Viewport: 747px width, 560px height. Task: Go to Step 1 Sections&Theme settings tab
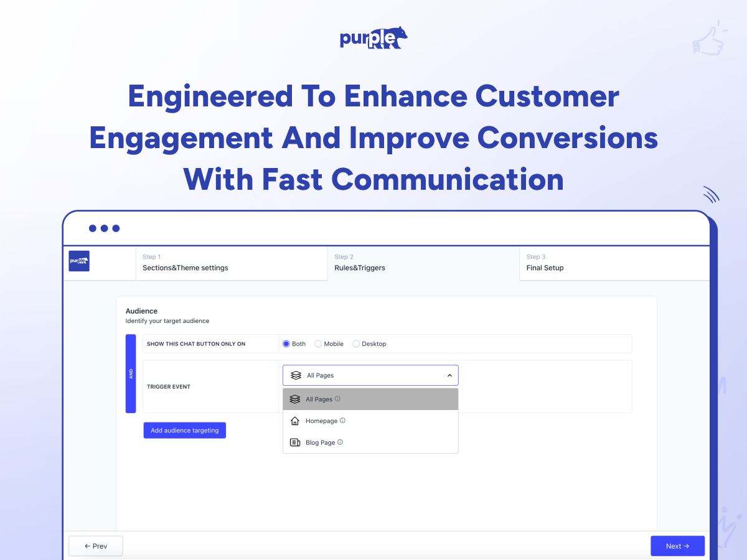(231, 263)
